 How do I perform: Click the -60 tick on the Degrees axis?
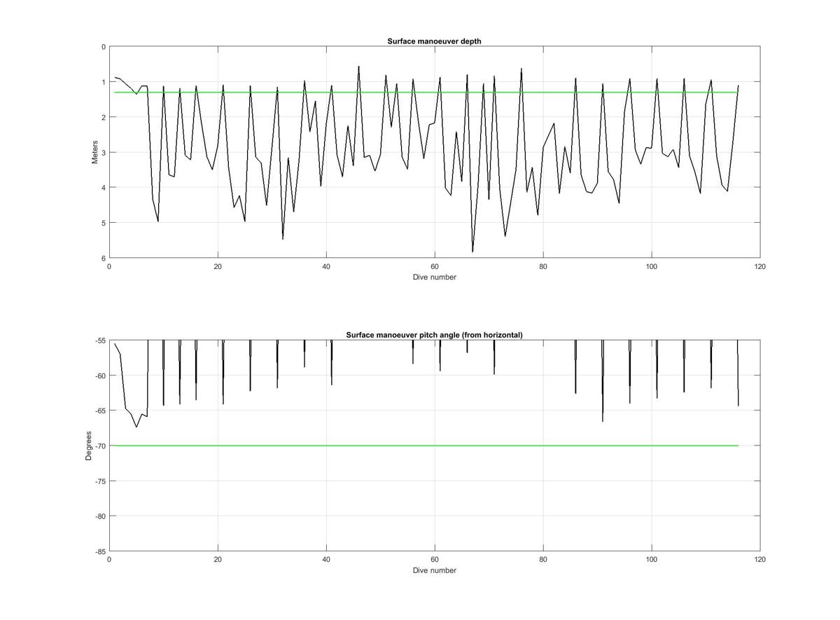click(100, 376)
